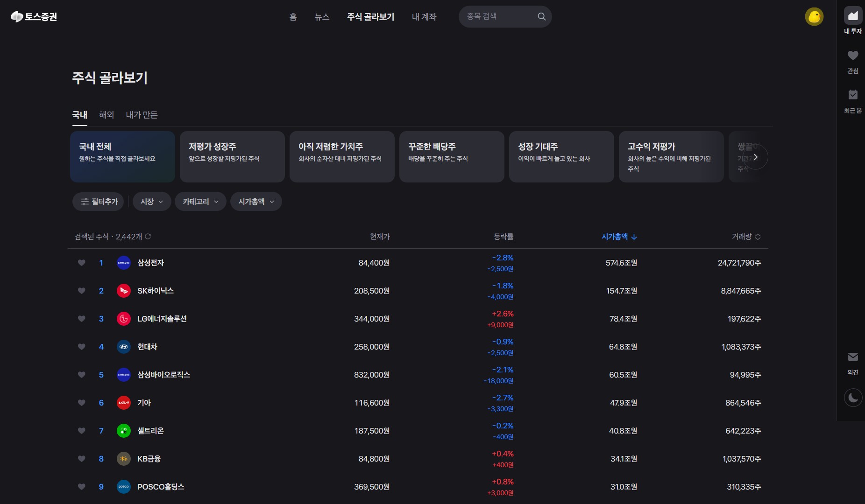865x504 pixels.
Task: Click 등락률 column header
Action: coord(503,237)
